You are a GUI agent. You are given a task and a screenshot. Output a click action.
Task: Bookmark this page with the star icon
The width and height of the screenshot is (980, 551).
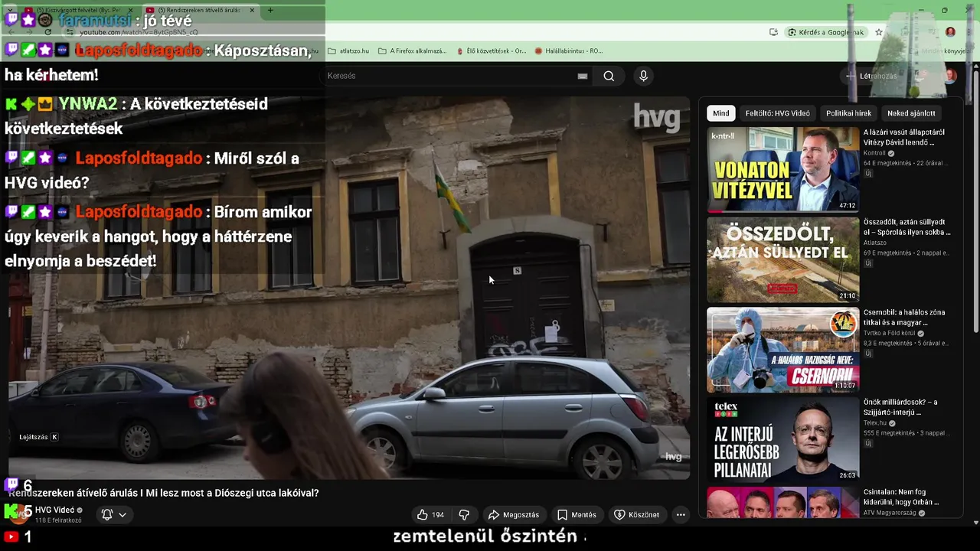pyautogui.click(x=879, y=32)
